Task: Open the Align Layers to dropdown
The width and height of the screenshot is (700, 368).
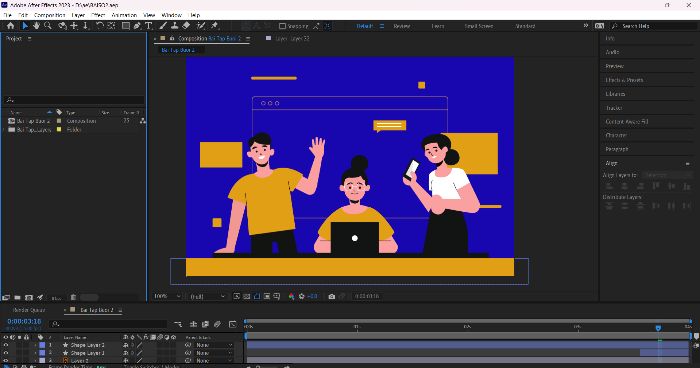Action: coord(666,175)
